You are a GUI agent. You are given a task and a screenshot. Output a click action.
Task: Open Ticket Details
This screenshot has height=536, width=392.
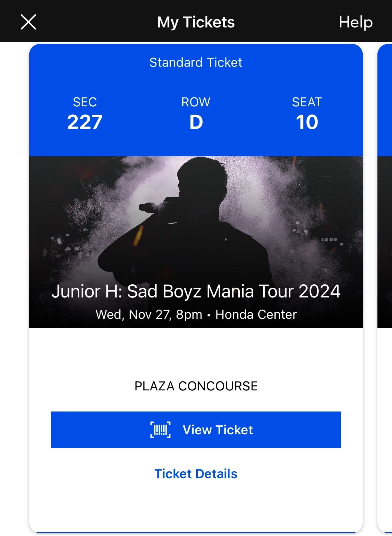tap(196, 474)
